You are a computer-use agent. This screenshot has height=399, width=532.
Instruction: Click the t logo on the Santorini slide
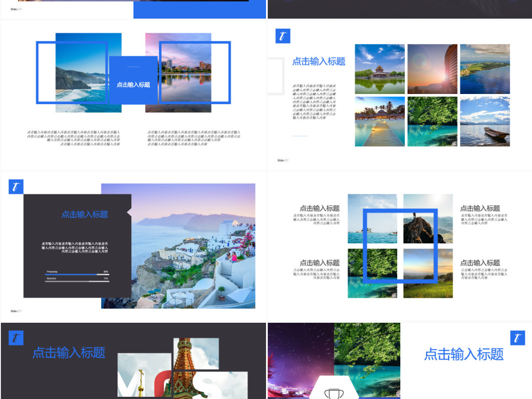tap(16, 187)
